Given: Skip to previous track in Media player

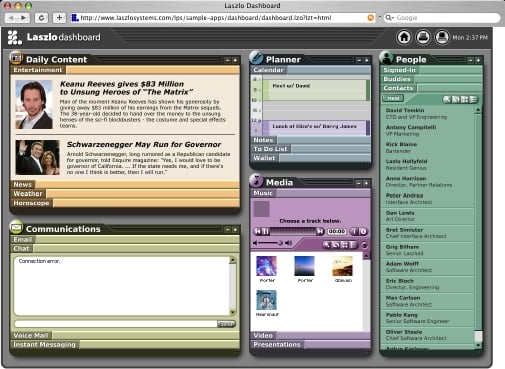Looking at the screenshot, I should coord(258,231).
